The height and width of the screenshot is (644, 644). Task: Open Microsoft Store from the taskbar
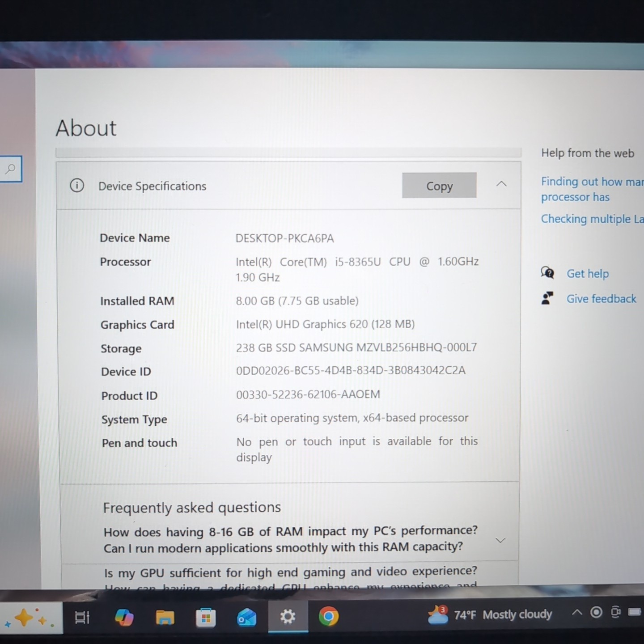pos(206,618)
